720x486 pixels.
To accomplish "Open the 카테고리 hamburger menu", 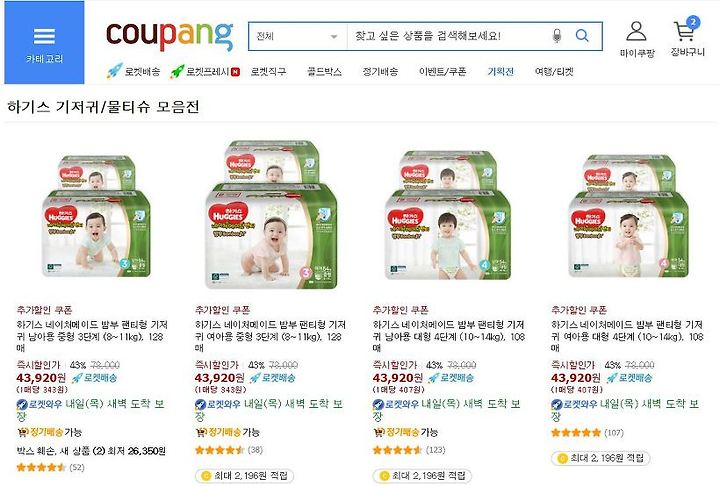I will tap(44, 43).
